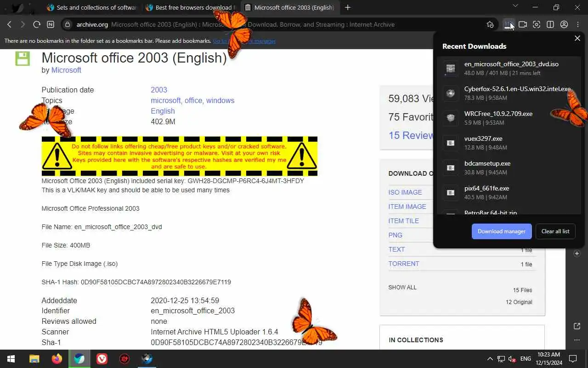Click the WRCFree_10.9.2.709.exe file icon

451,118
